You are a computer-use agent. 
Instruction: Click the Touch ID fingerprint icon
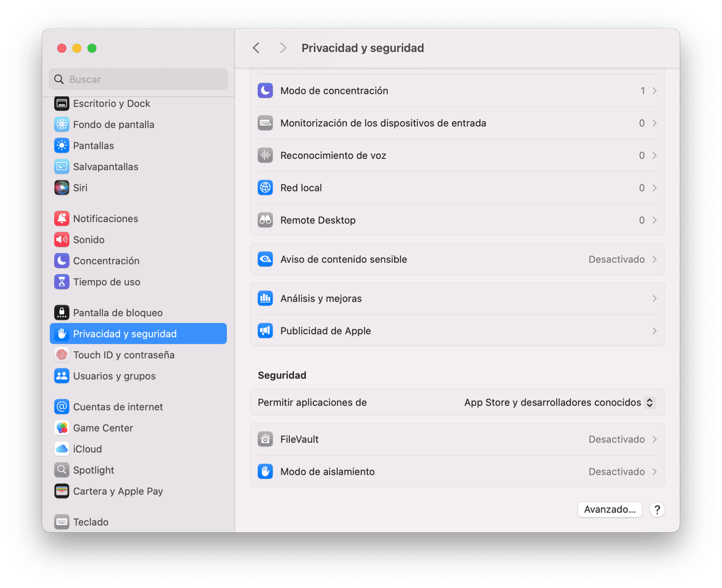click(x=62, y=355)
